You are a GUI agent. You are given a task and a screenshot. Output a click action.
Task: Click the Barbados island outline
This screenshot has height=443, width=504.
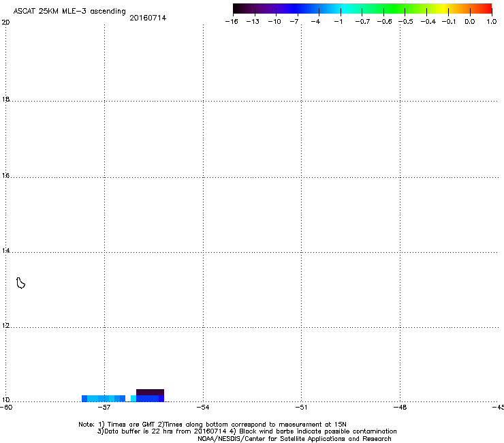click(x=20, y=283)
